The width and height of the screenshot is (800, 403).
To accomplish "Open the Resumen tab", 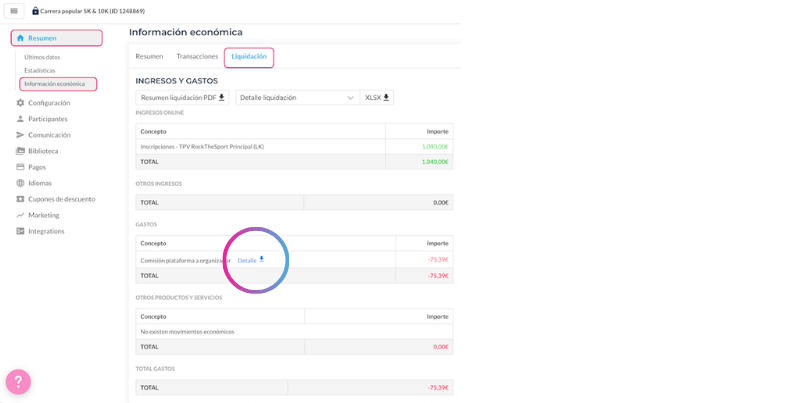I will click(x=149, y=57).
